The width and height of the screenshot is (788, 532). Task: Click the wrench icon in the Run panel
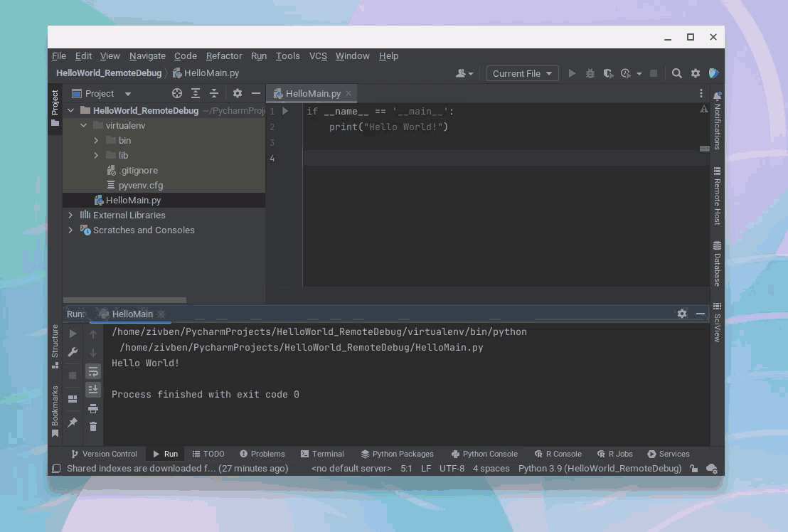click(73, 352)
